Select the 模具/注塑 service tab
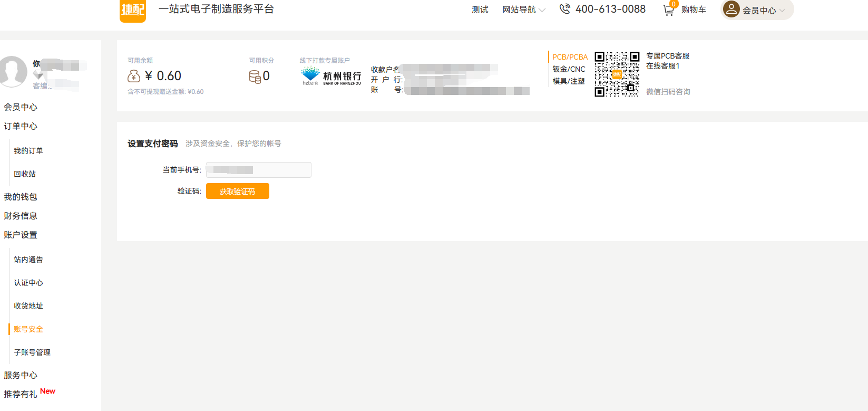 point(568,81)
